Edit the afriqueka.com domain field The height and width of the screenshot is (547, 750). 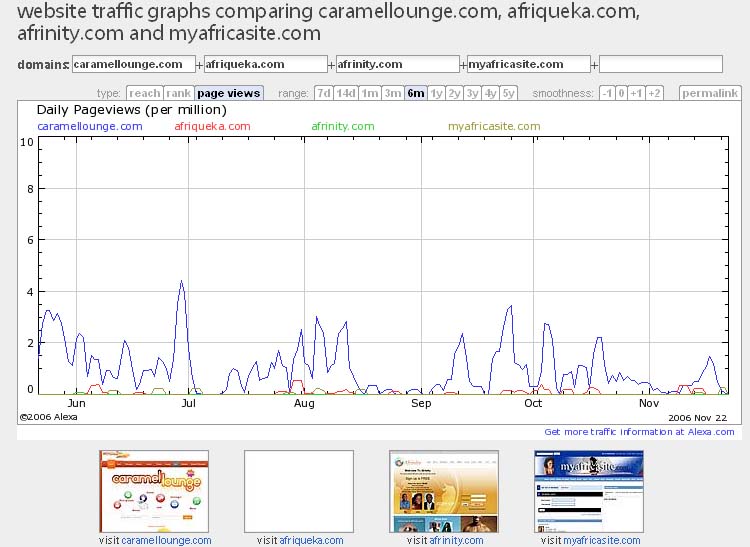(265, 65)
